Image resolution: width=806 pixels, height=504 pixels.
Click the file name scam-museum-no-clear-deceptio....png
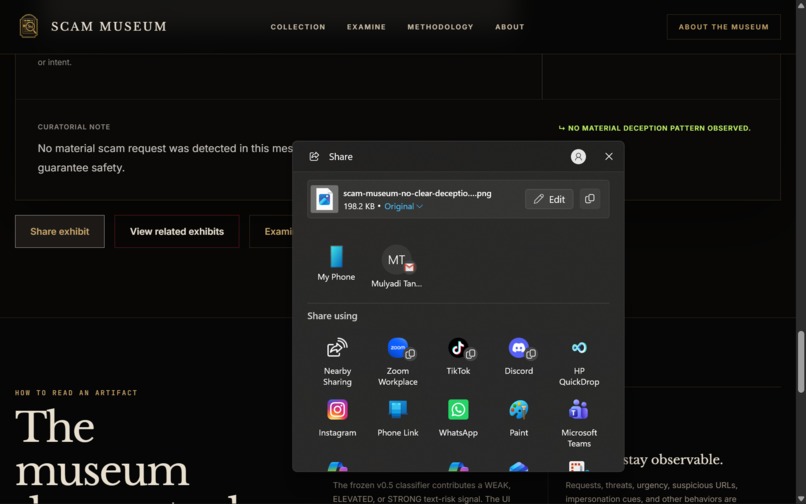pyautogui.click(x=417, y=193)
